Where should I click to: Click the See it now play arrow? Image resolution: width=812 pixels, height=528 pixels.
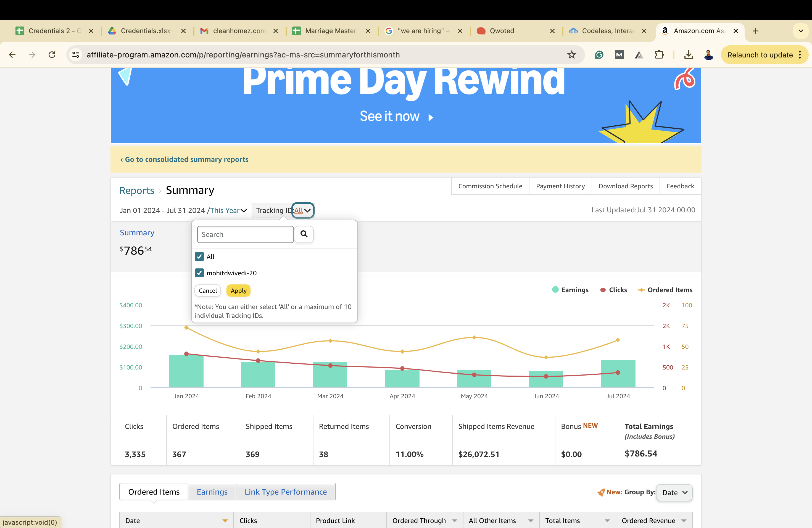click(431, 117)
